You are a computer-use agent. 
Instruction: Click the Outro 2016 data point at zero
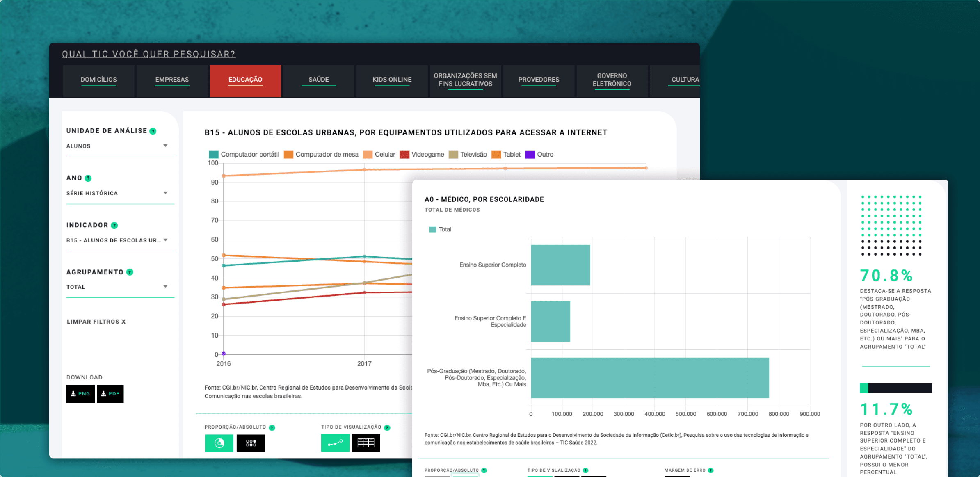tap(224, 354)
